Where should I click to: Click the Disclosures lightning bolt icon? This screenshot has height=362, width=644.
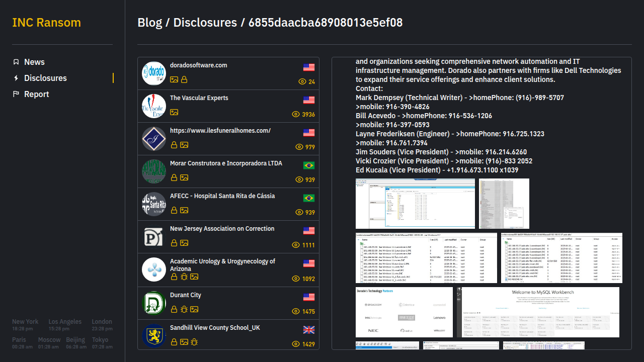(16, 78)
